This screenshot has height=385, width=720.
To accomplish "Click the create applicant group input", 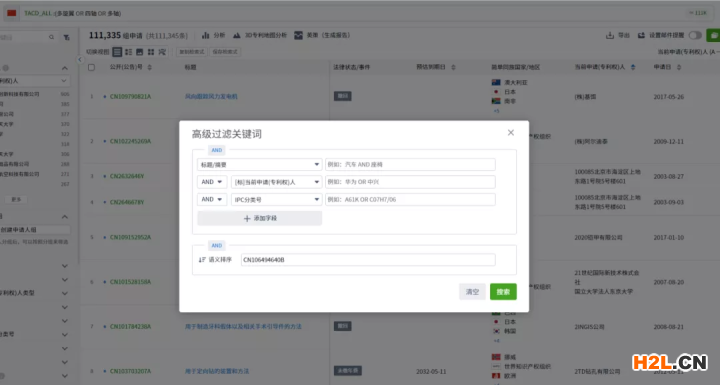I will pyautogui.click(x=35, y=229).
